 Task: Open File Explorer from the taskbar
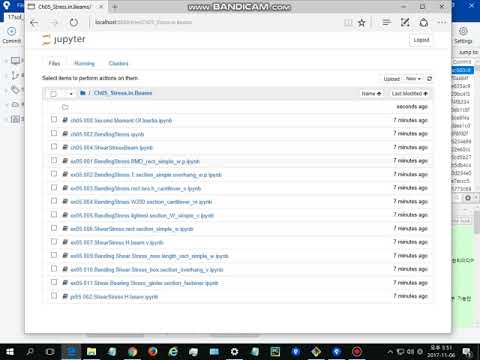91,352
